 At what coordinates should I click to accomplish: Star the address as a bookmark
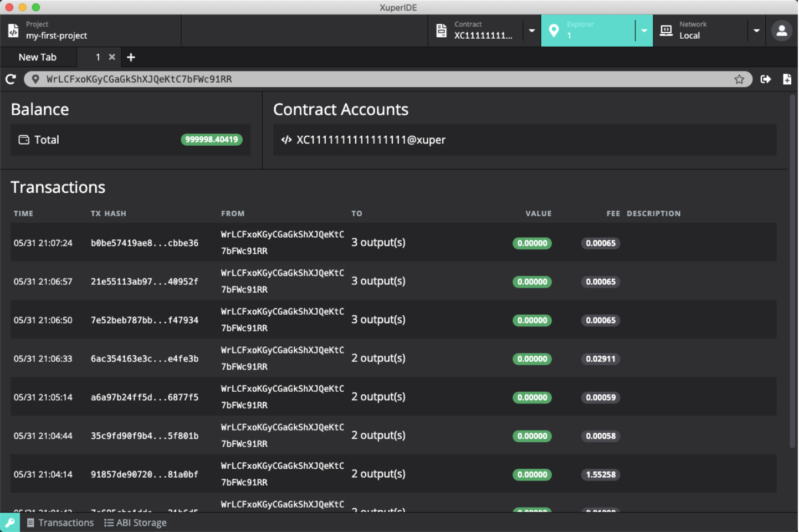[x=739, y=79]
